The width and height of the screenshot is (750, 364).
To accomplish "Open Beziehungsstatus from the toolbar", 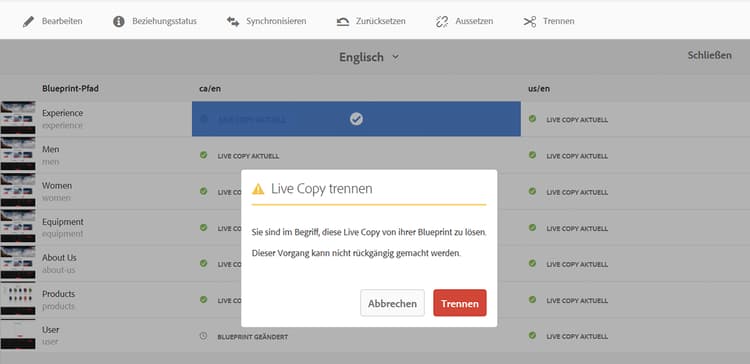I will [165, 22].
